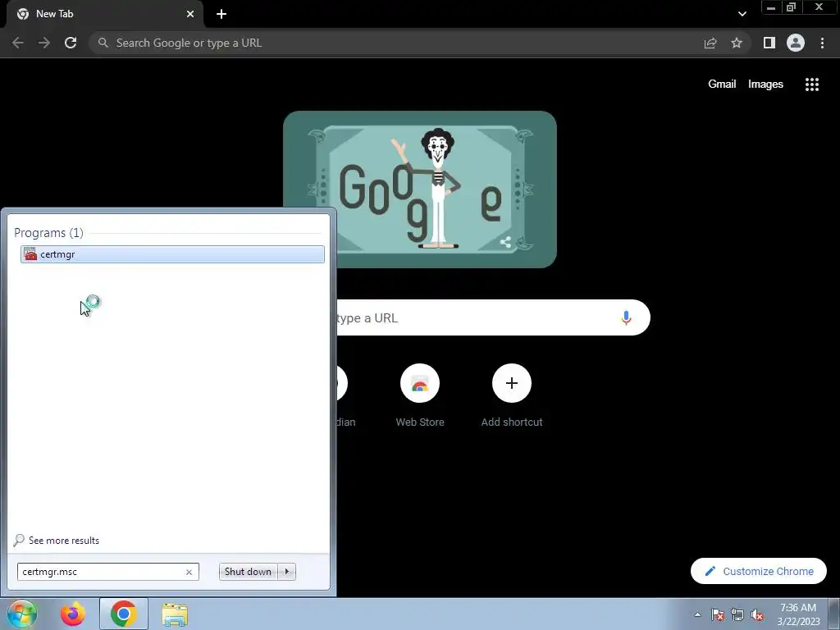
Task: Go back in Chrome
Action: pyautogui.click(x=18, y=43)
